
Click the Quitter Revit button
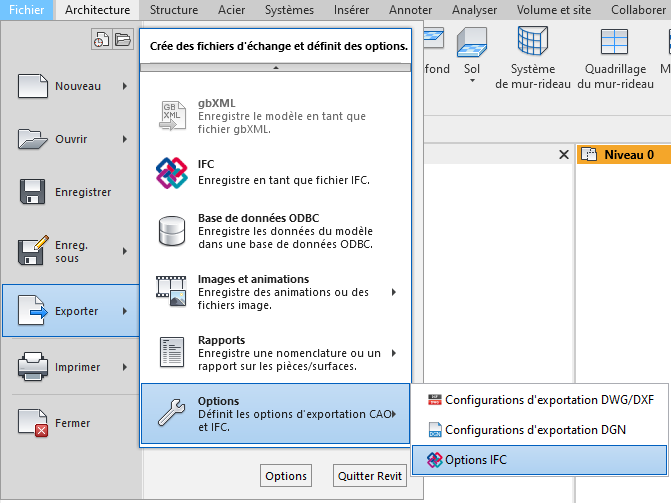point(369,476)
